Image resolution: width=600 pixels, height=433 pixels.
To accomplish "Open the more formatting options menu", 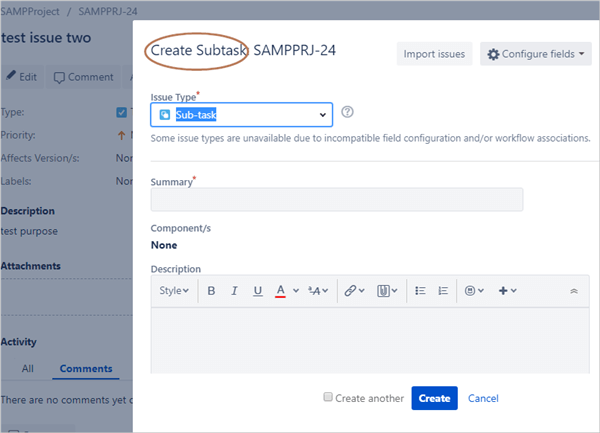I will point(318,291).
